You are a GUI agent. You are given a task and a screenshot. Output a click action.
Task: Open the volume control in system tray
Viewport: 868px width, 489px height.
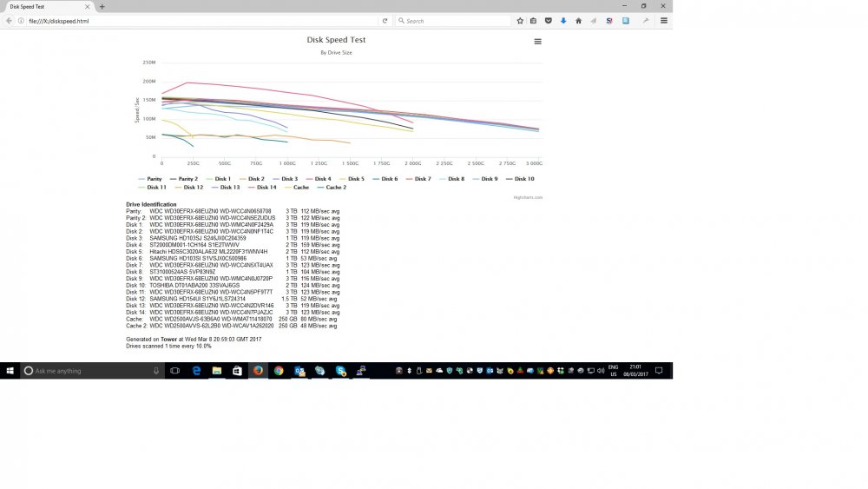(x=601, y=371)
